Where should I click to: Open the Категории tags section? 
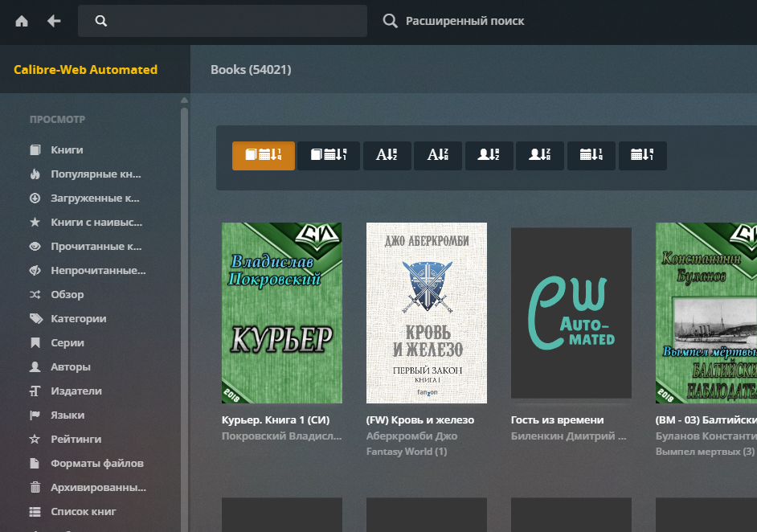(x=78, y=319)
